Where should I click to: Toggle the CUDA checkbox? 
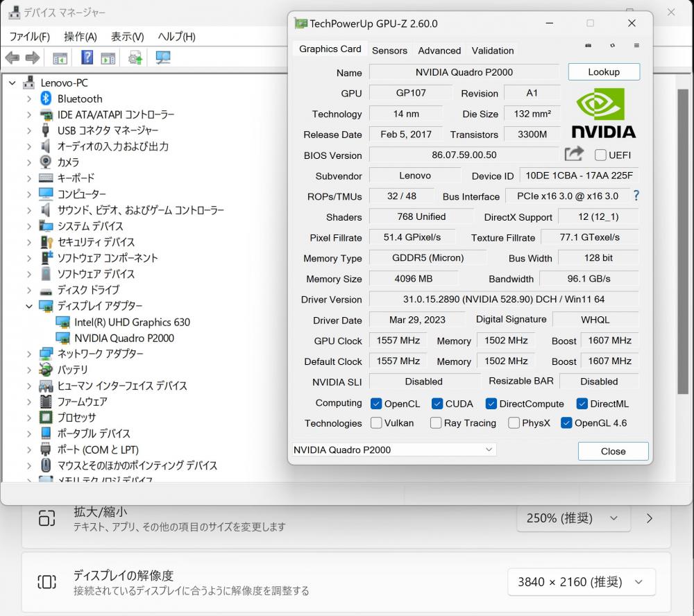coord(437,404)
